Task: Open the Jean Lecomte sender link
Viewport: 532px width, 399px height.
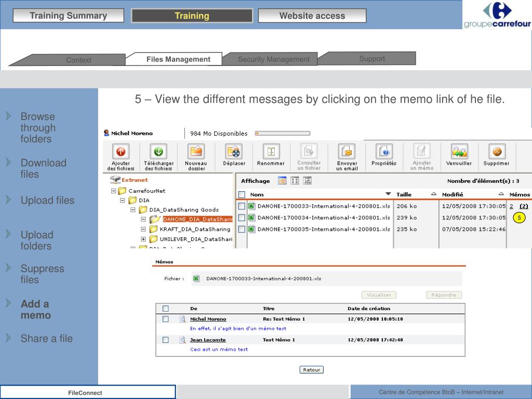Action: [x=208, y=340]
